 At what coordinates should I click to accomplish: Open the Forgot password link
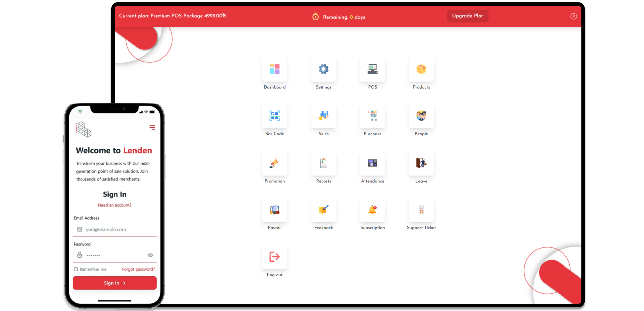tap(138, 269)
